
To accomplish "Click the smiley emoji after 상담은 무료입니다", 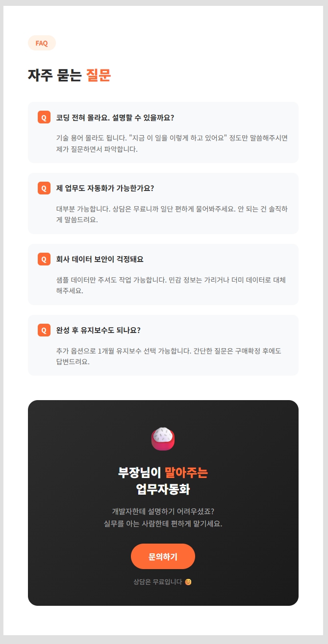I will click(188, 582).
